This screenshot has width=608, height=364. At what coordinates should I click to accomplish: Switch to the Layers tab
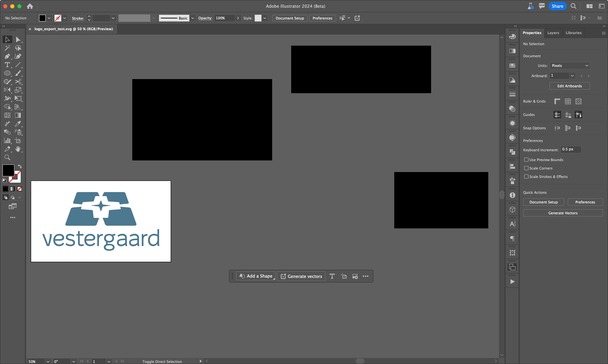(553, 33)
